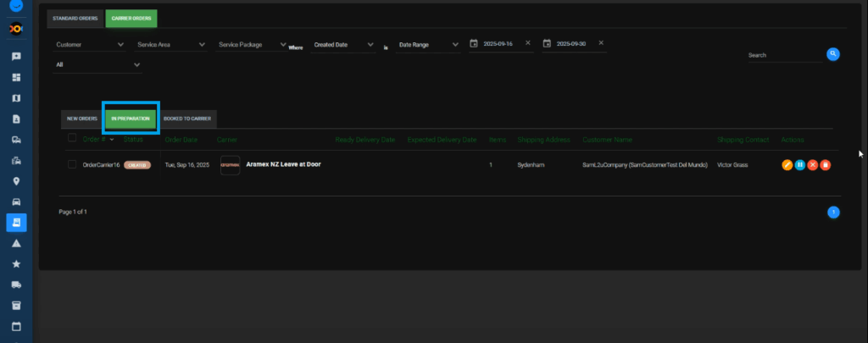Switch to the Standard Orders tab

click(75, 19)
